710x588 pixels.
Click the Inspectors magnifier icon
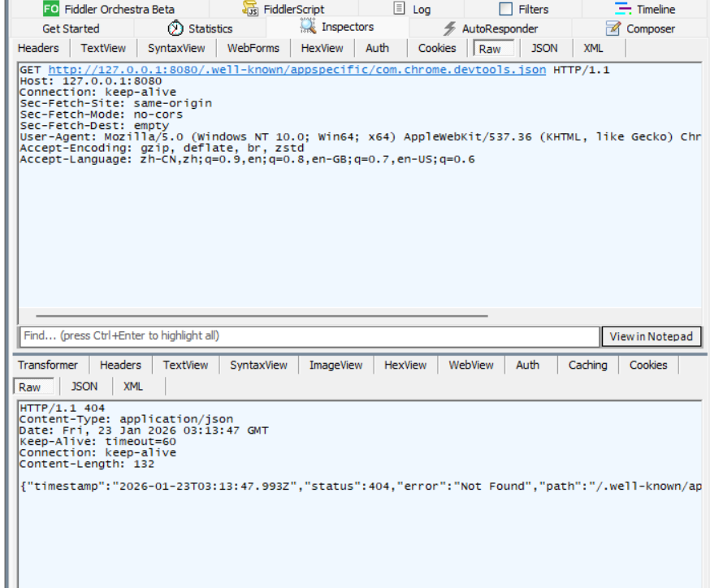pyautogui.click(x=308, y=26)
